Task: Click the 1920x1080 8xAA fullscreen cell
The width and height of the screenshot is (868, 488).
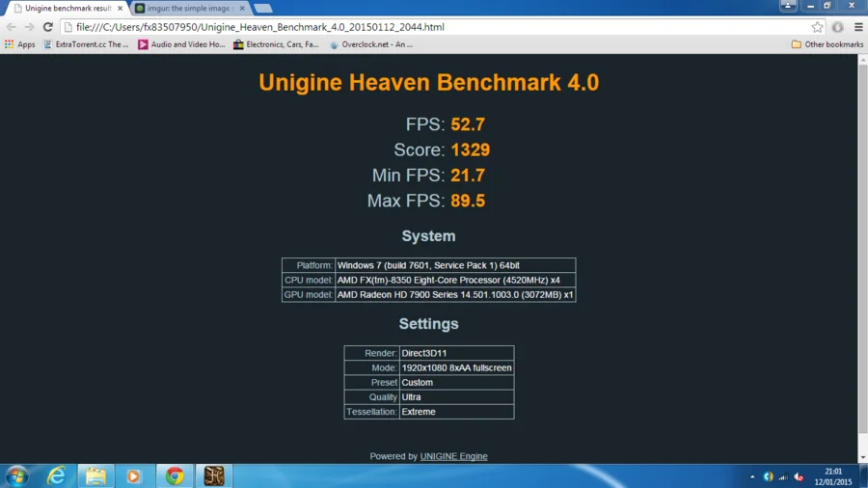Action: 457,367
